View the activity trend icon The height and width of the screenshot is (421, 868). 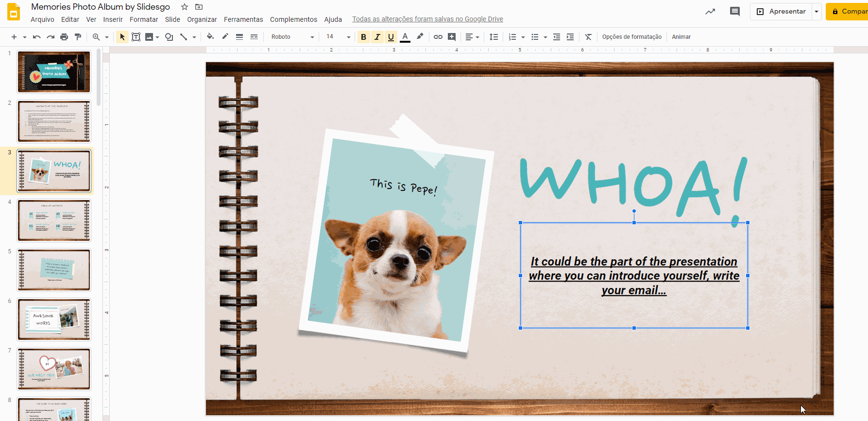click(x=710, y=12)
